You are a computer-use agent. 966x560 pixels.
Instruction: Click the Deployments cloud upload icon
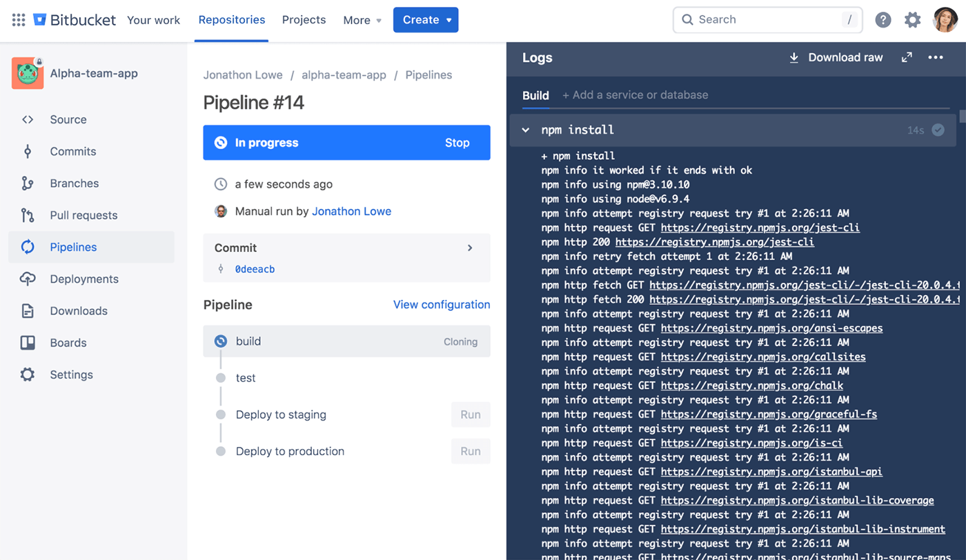click(x=28, y=279)
